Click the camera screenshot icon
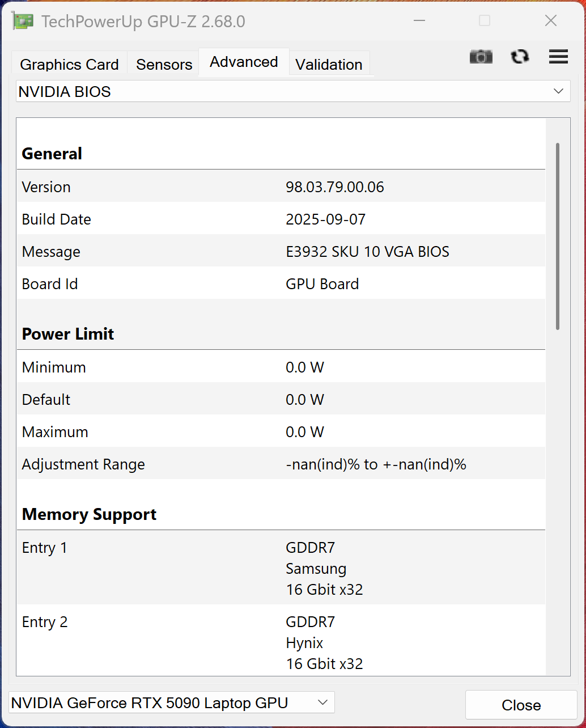The image size is (586, 728). (481, 57)
